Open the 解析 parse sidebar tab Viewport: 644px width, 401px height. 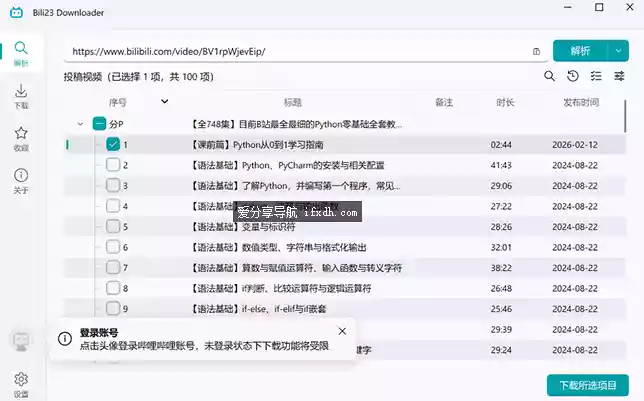(x=21, y=53)
